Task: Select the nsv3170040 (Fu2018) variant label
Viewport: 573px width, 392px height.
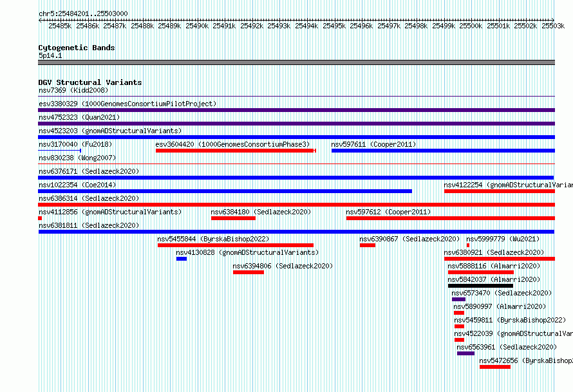Action: click(x=75, y=144)
